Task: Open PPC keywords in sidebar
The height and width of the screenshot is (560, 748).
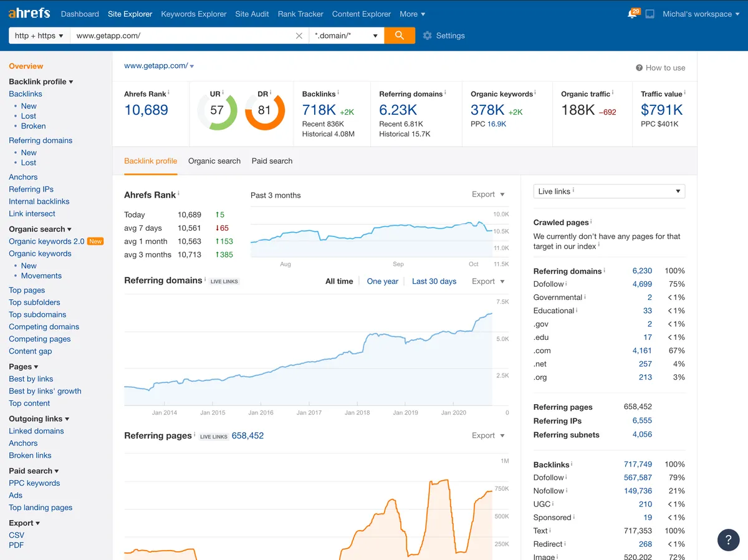Action: pos(34,483)
